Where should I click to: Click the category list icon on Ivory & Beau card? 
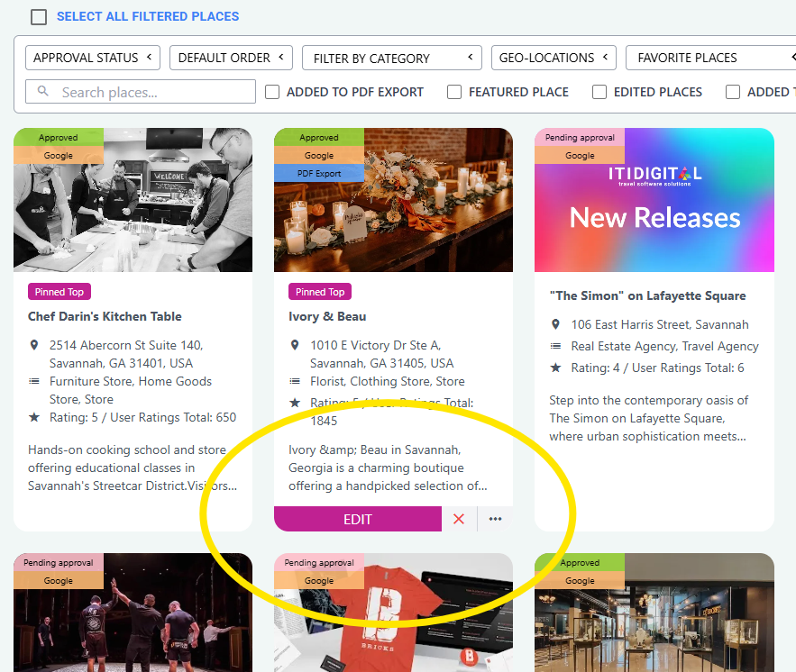(x=295, y=381)
